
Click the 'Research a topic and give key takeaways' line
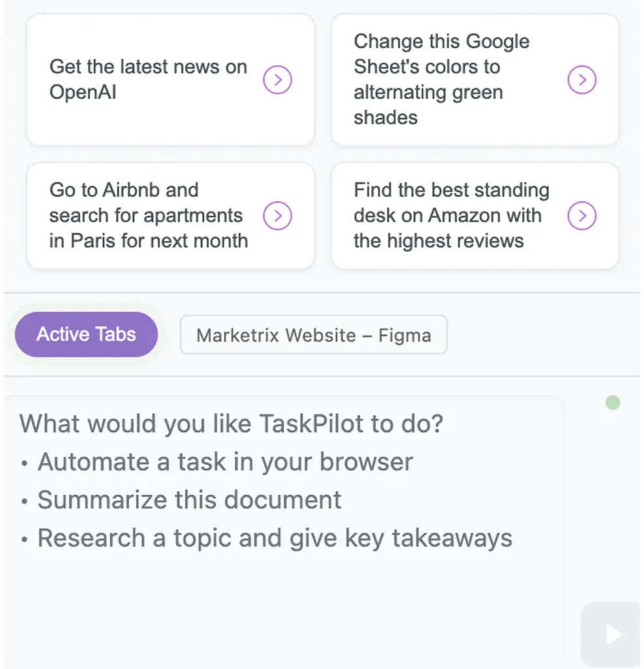[275, 538]
